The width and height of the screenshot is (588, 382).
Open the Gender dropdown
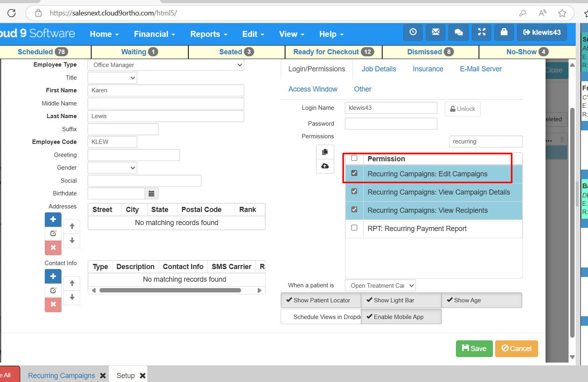click(x=112, y=168)
